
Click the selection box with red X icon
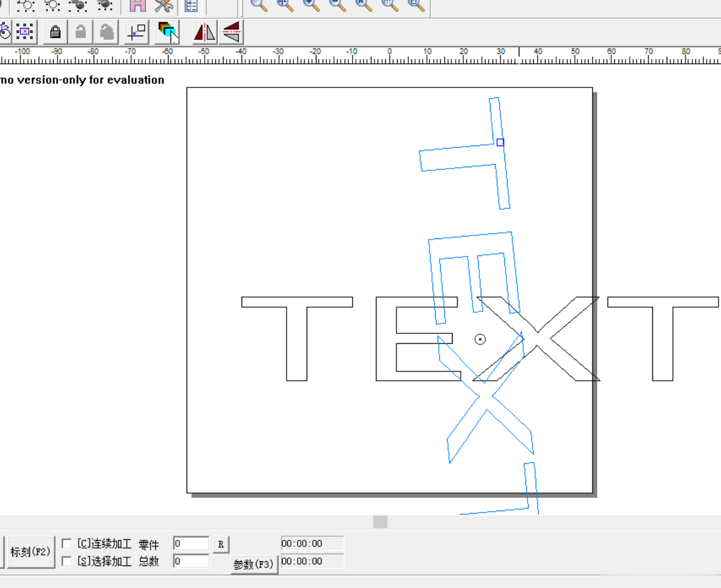25,32
